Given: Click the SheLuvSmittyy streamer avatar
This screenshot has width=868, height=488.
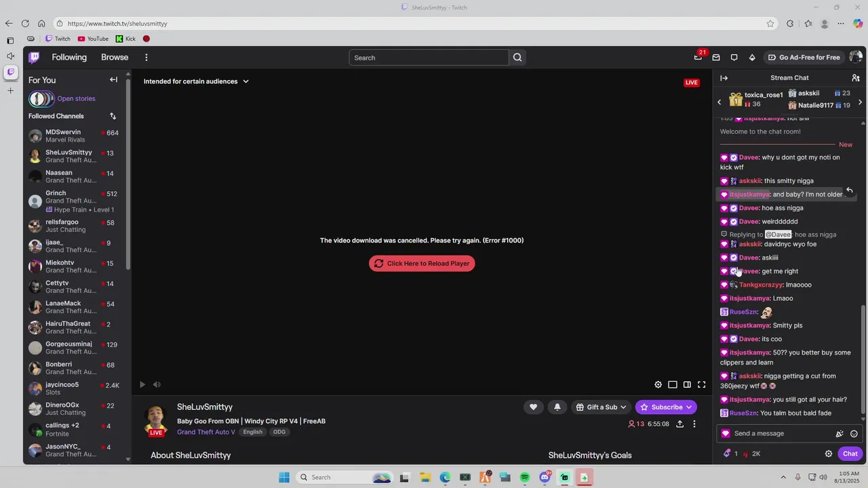Looking at the screenshot, I should pyautogui.click(x=156, y=420).
